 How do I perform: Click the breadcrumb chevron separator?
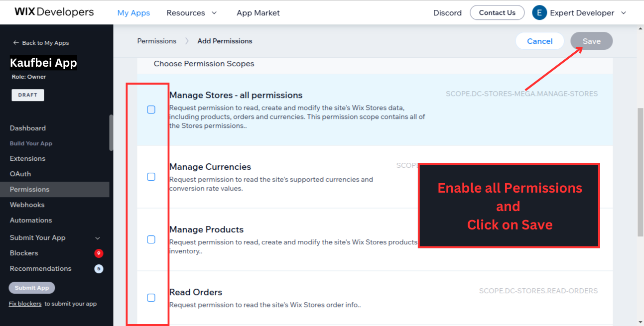point(187,41)
